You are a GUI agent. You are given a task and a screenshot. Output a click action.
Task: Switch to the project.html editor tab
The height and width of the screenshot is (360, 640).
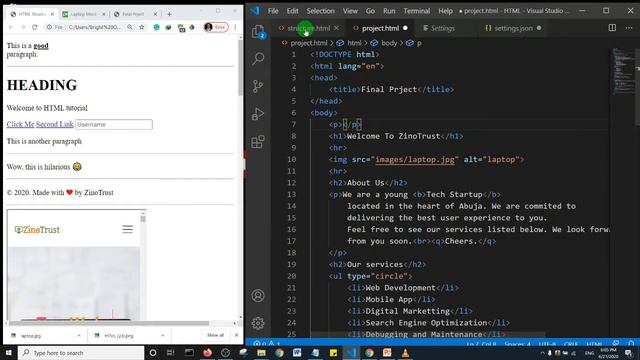pos(380,28)
